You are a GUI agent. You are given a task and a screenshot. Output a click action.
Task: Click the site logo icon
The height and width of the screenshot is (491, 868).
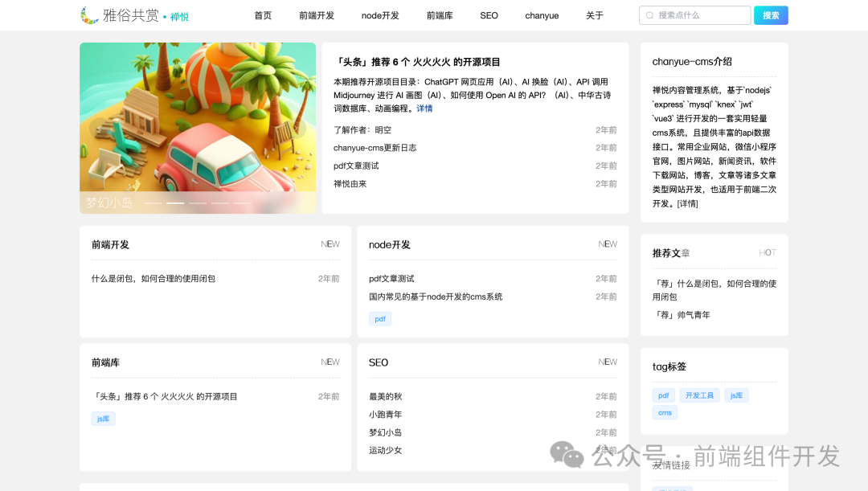pyautogui.click(x=89, y=15)
